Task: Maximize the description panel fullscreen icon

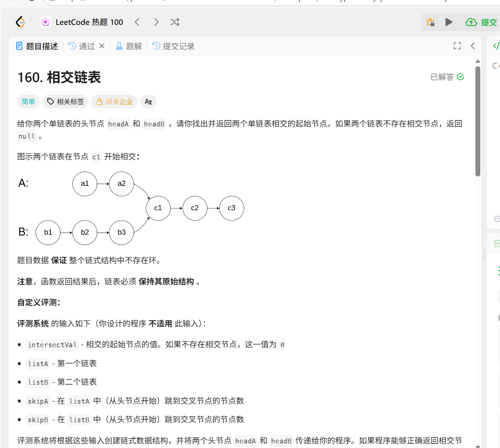Action: click(x=457, y=46)
